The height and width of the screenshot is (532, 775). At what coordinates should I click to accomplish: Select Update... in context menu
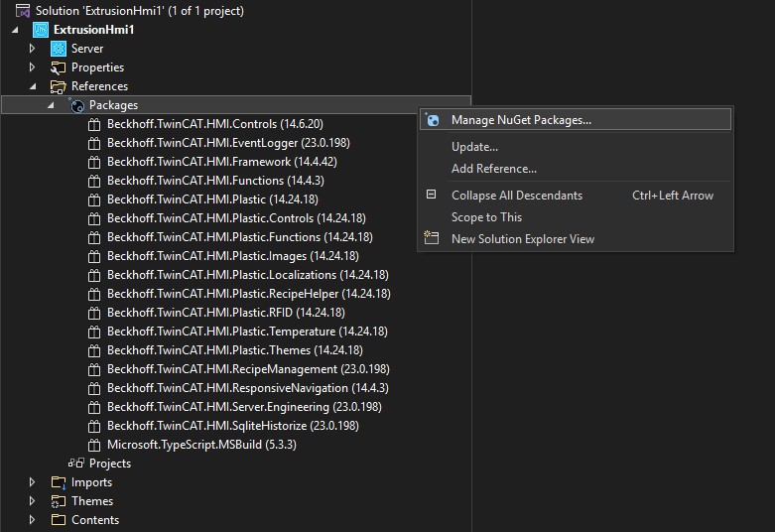576,147
